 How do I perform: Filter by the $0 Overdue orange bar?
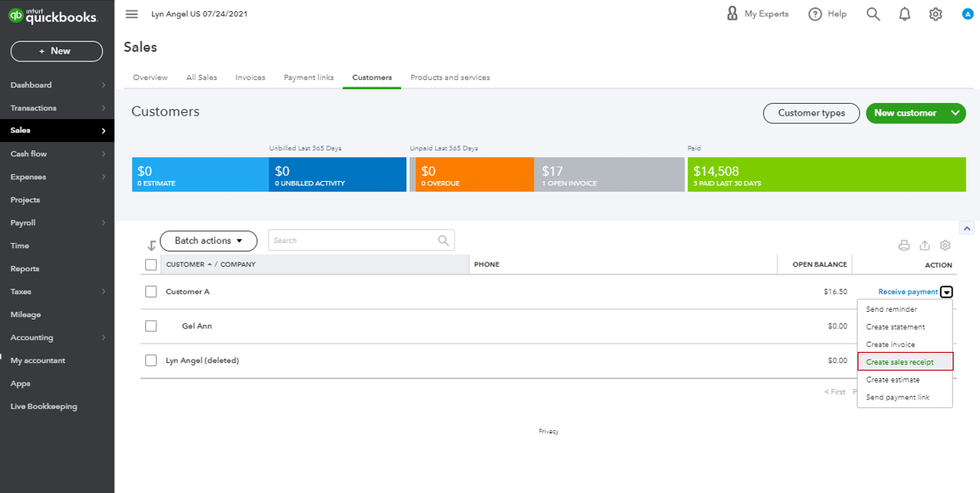(474, 174)
